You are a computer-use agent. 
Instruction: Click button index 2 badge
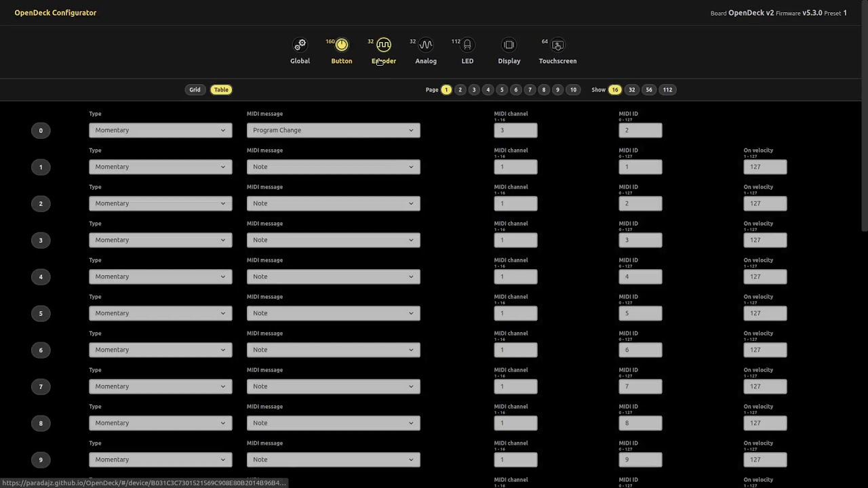41,204
